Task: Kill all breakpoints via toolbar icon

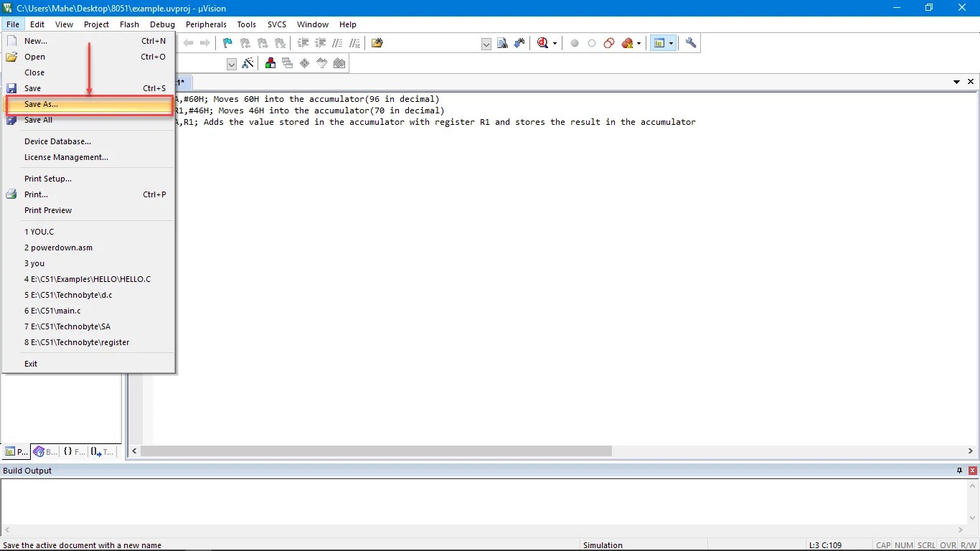Action: point(626,43)
